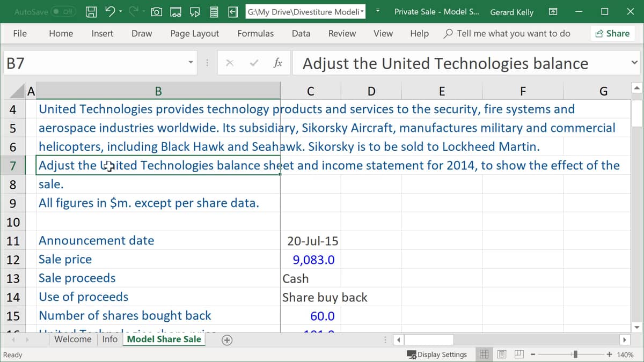The image size is (644, 362).
Task: Select the 20-Jul-15 date cell
Action: click(311, 241)
